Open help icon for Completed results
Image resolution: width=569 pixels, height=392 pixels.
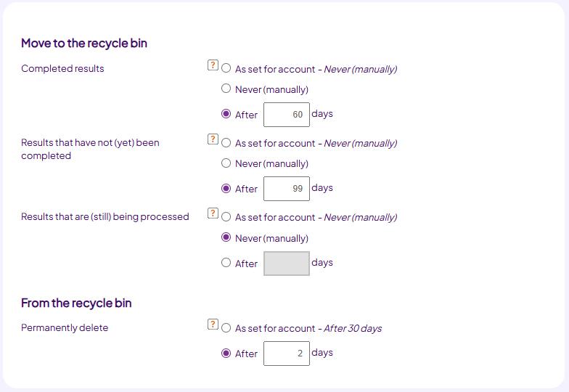213,65
